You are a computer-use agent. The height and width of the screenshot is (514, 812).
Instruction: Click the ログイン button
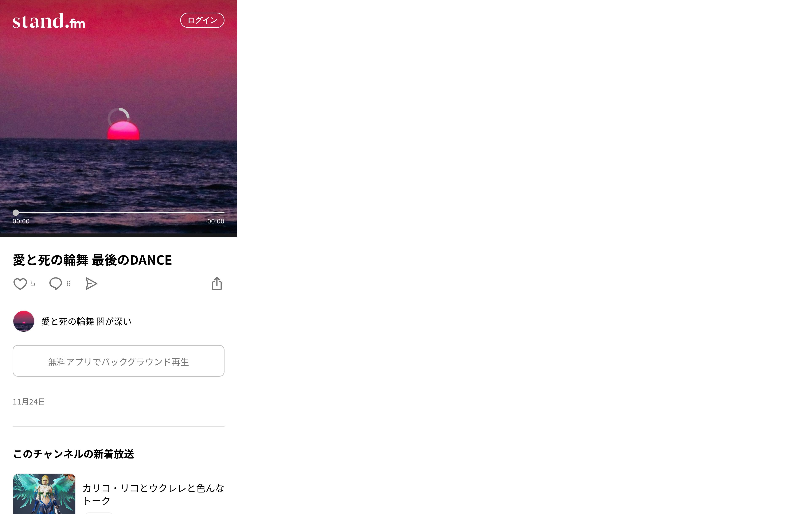coord(202,20)
